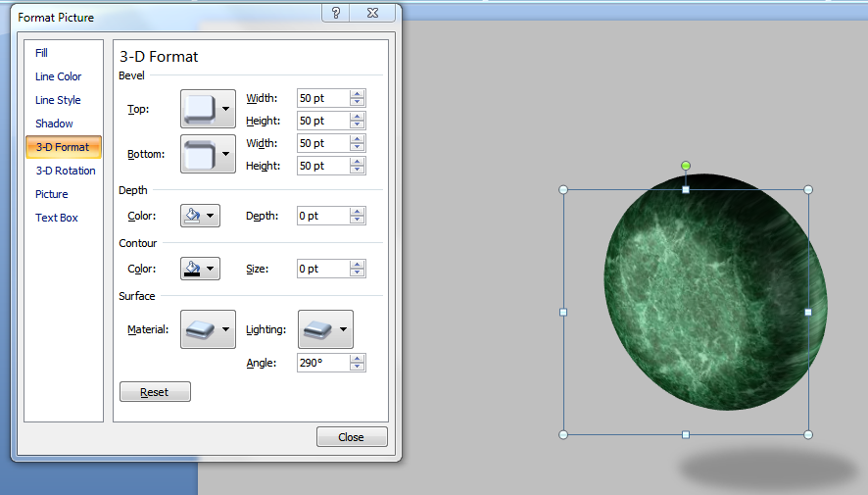Viewport: 868px width, 495px height.
Task: Decrease lighting Angle with down arrow
Action: tap(358, 367)
